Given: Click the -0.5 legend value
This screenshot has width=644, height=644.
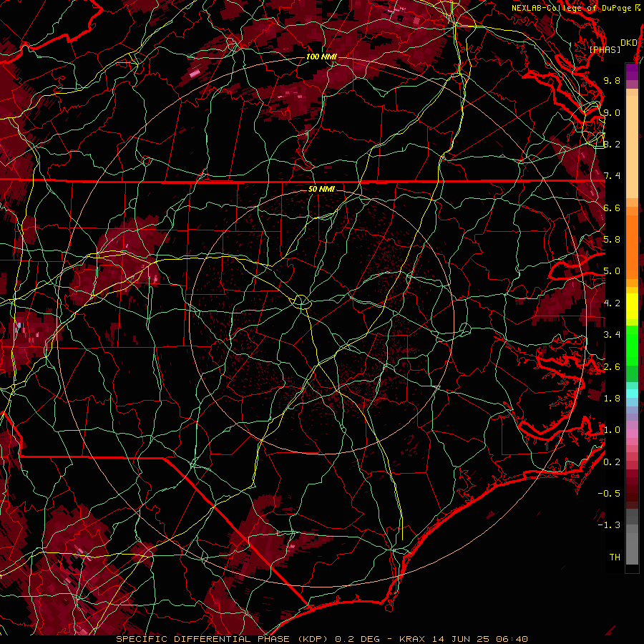Looking at the screenshot, I should point(609,494).
